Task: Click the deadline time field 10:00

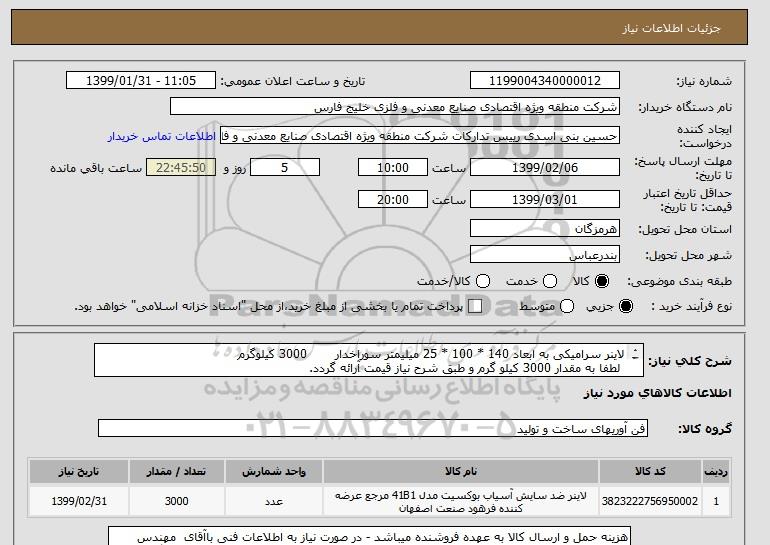Action: 393,167
